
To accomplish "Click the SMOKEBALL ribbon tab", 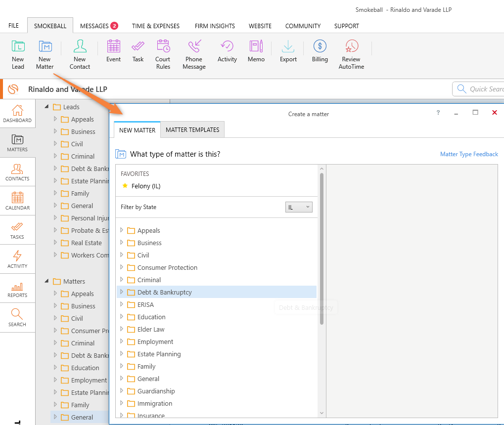I will coord(50,26).
